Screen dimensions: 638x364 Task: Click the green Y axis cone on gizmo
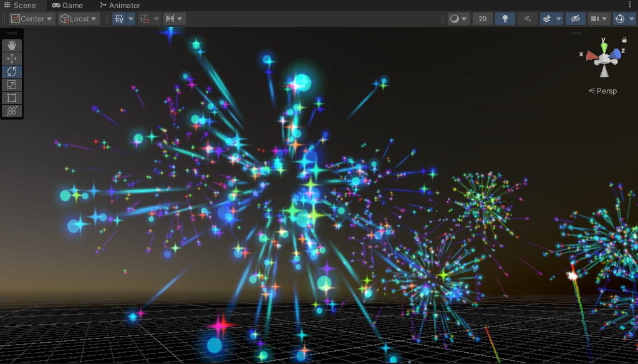(604, 48)
